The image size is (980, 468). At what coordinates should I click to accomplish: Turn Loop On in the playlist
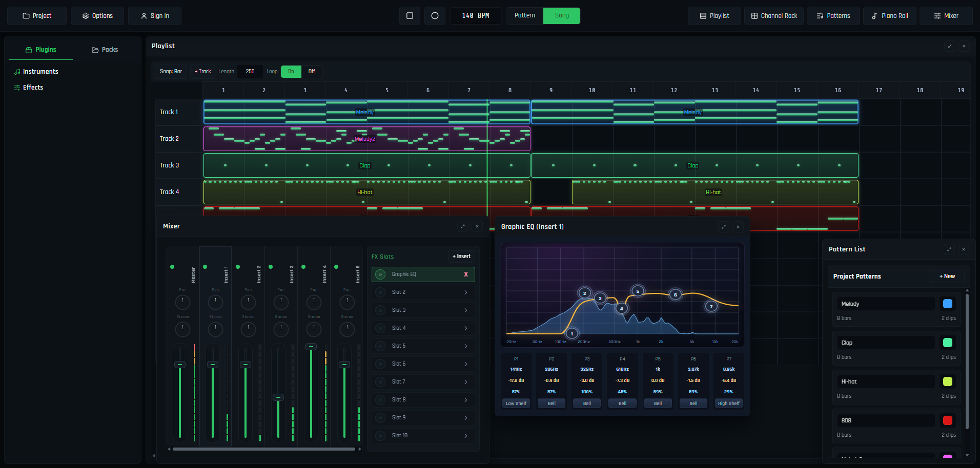(291, 71)
